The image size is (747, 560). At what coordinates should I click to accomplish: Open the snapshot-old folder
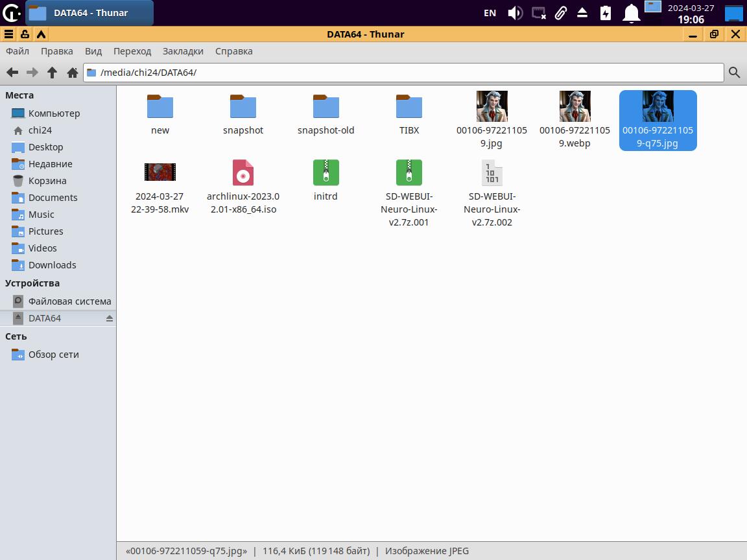coord(326,108)
